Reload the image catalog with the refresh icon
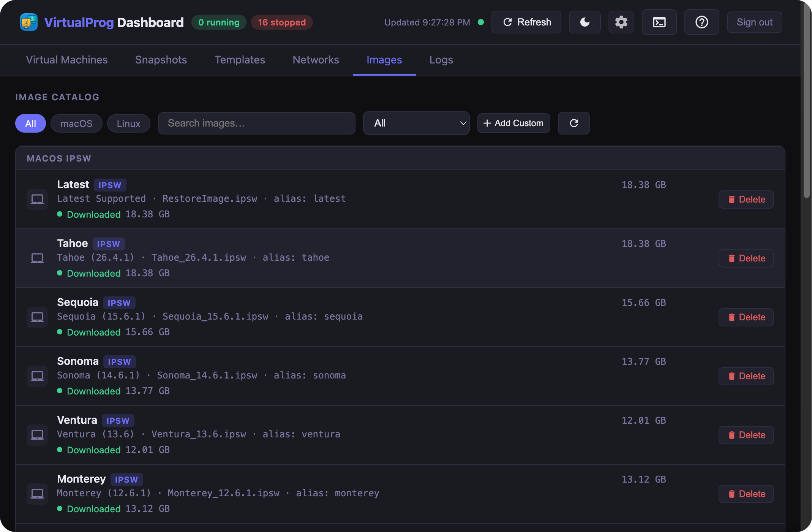Screen dimensions: 812x532 tap(573, 123)
